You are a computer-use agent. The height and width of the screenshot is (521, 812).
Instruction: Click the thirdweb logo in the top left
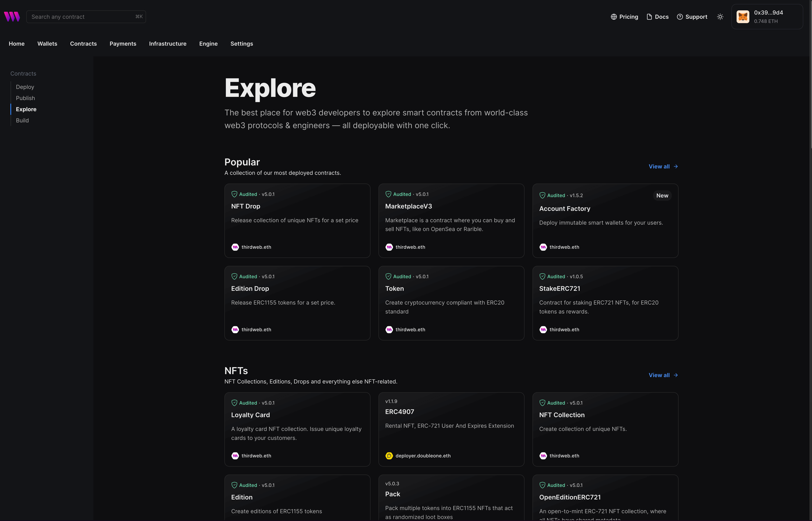coord(12,16)
